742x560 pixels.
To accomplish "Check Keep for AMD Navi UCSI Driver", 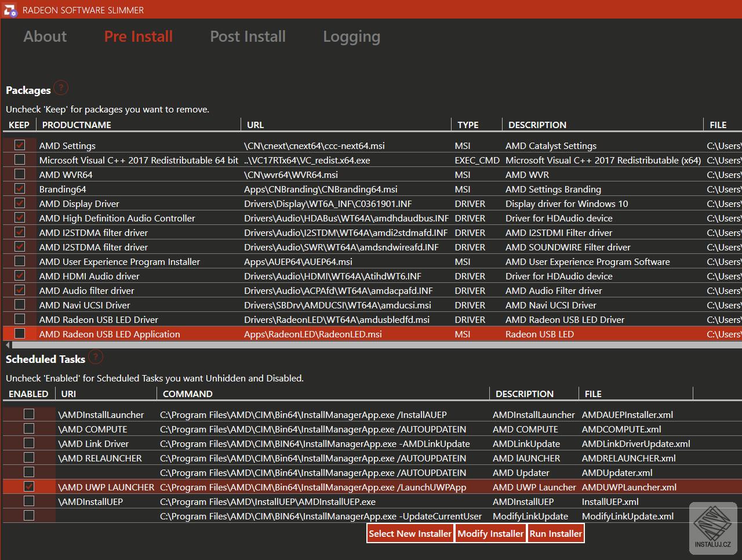I will 20,304.
